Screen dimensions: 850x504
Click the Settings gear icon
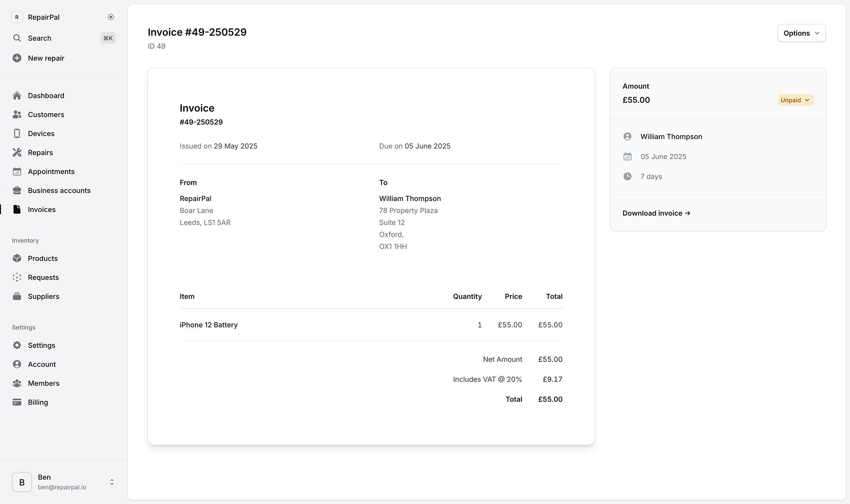pos(17,345)
